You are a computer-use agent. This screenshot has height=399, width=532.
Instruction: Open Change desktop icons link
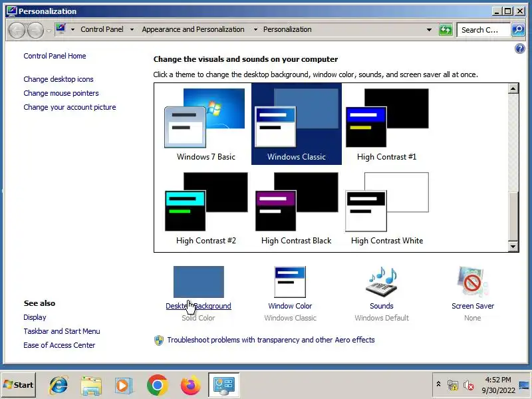click(x=59, y=79)
